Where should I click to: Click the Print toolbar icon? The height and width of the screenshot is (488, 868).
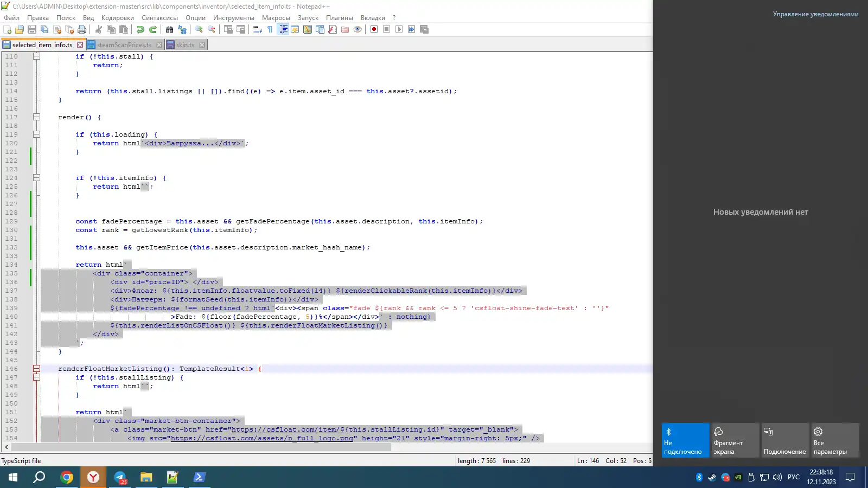[82, 29]
